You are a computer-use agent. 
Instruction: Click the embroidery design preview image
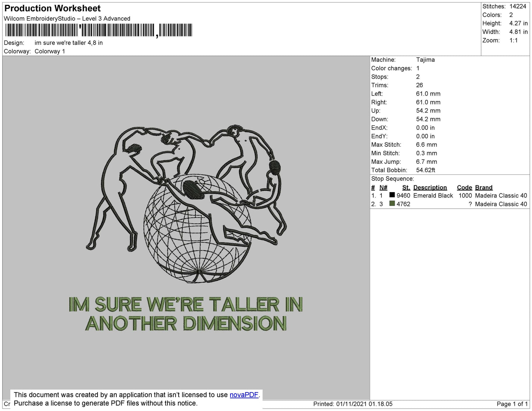pos(186,228)
